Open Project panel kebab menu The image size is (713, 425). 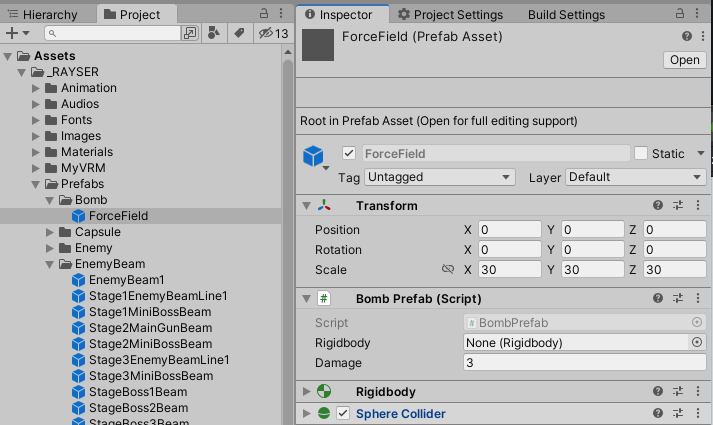[x=281, y=13]
